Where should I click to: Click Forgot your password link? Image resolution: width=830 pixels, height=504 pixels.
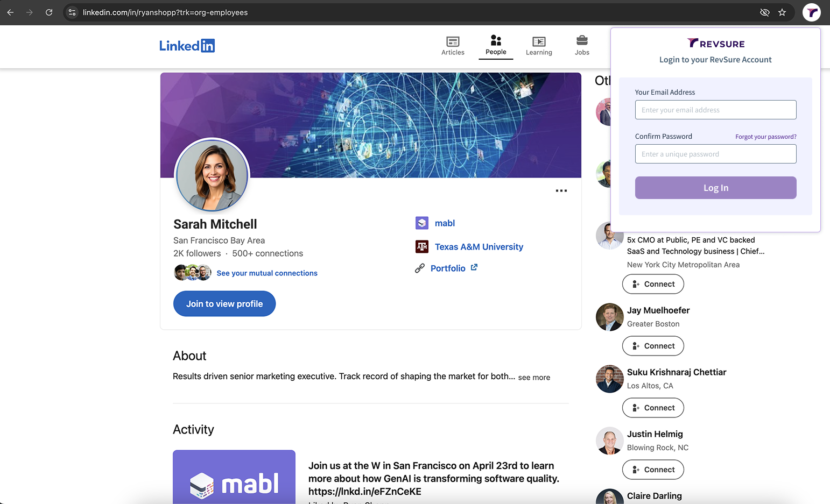766,137
